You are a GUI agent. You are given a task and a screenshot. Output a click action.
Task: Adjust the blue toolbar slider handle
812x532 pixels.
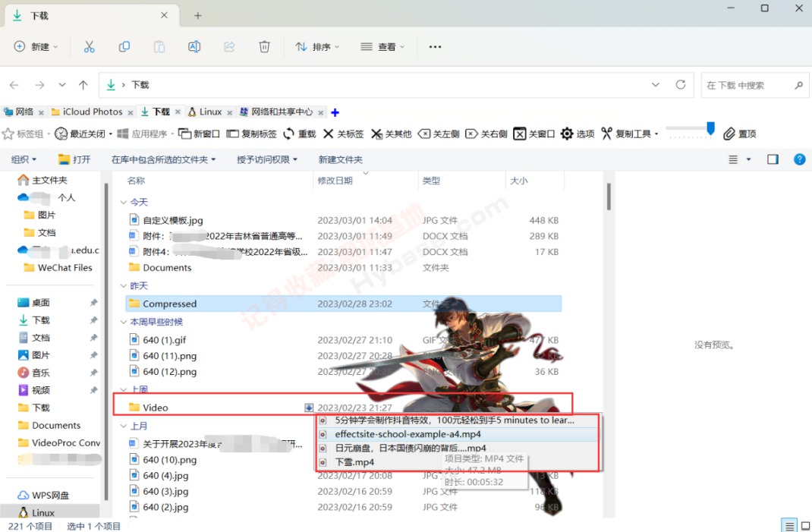(x=710, y=128)
